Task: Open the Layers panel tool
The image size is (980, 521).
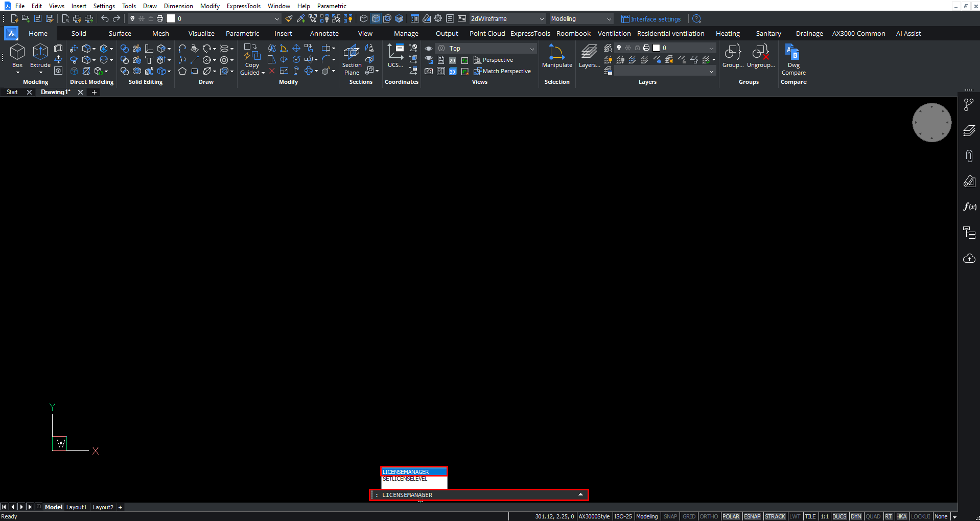Action: click(589, 56)
